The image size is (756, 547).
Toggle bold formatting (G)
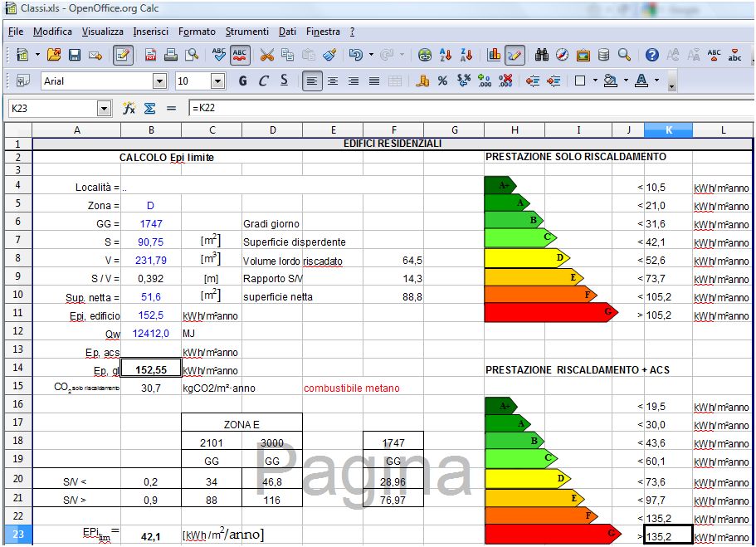point(243,81)
